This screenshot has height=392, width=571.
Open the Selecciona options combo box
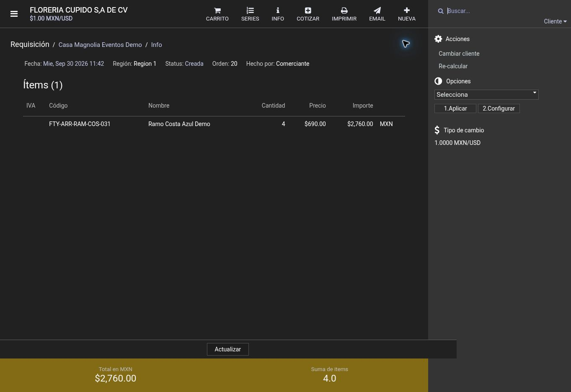(x=486, y=95)
